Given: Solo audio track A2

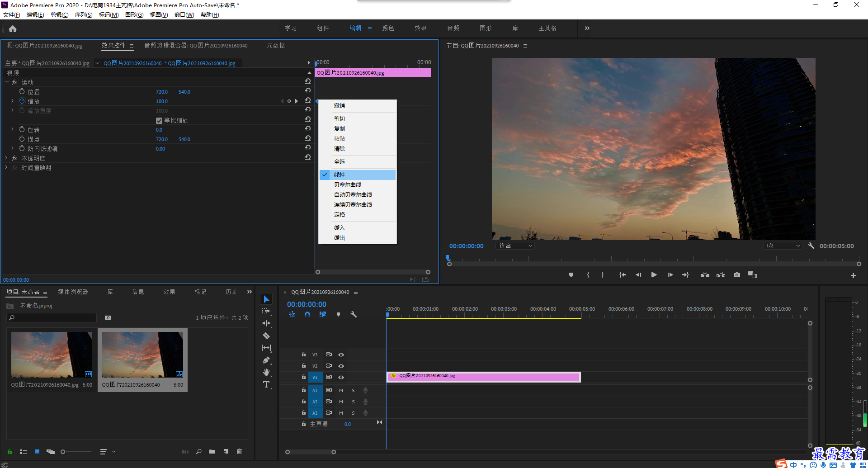Looking at the screenshot, I should click(x=354, y=402).
